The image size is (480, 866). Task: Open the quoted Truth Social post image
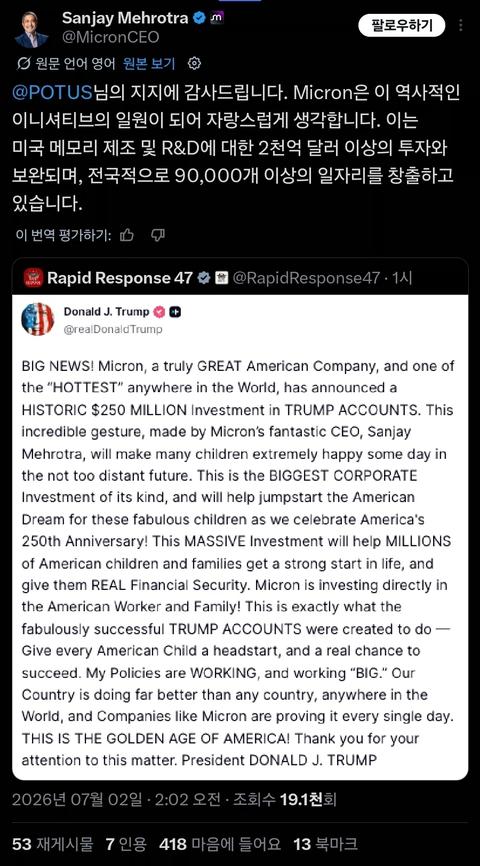click(240, 537)
